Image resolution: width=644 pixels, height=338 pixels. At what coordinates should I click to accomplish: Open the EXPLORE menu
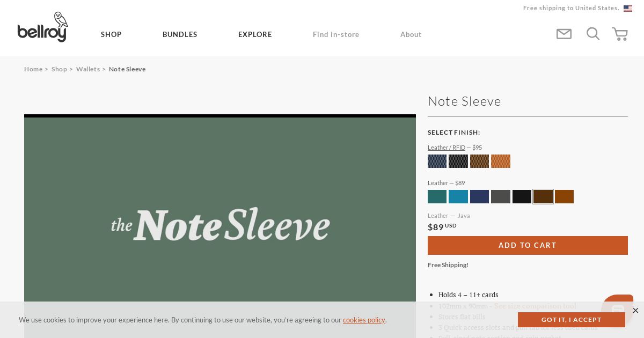click(x=255, y=34)
